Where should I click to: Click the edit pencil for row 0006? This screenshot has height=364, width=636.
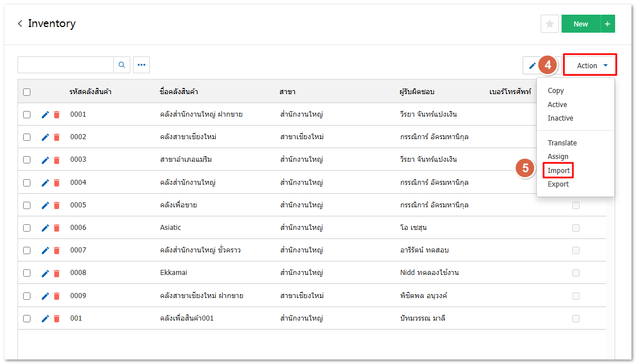tap(46, 228)
